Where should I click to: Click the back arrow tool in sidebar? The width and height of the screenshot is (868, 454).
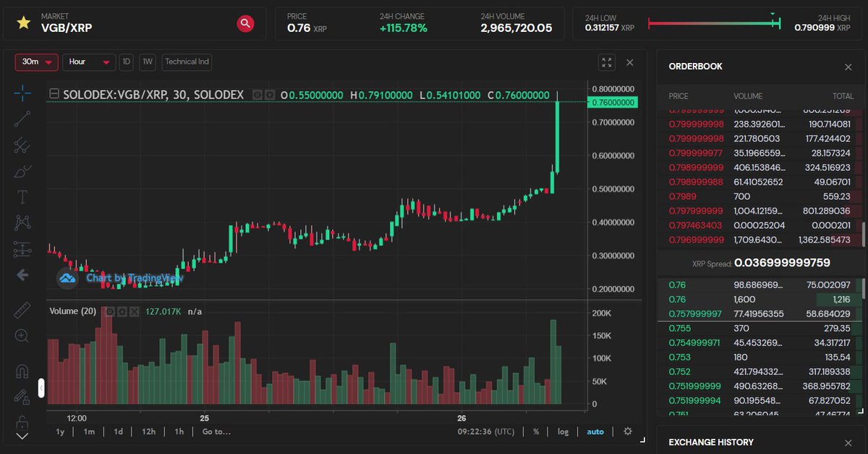tap(22, 274)
